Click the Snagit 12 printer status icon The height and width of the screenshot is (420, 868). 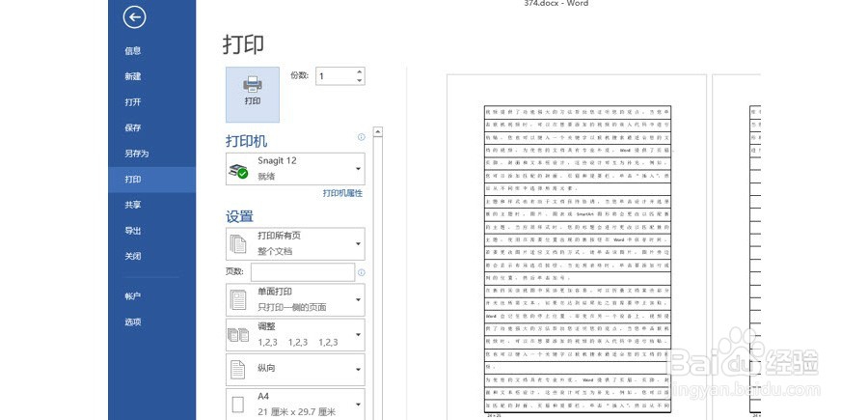click(238, 172)
